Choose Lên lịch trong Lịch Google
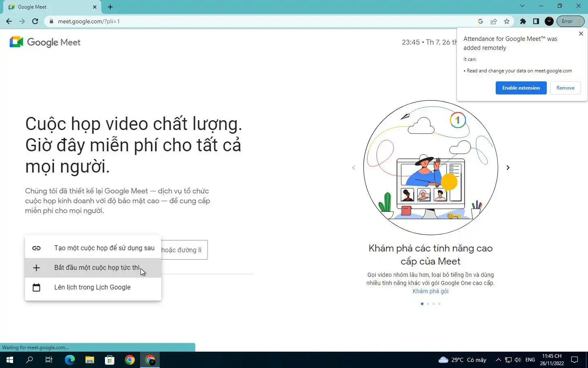 [x=93, y=287]
